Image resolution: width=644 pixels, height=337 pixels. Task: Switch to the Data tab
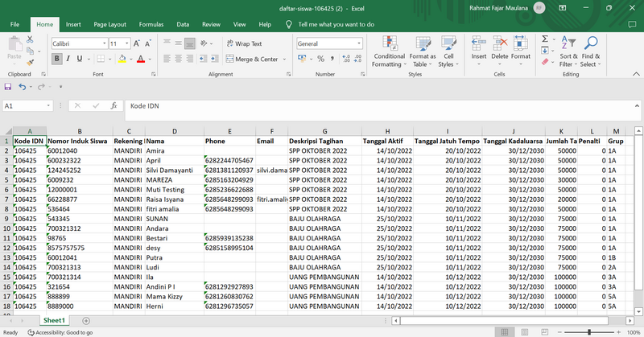click(x=183, y=25)
